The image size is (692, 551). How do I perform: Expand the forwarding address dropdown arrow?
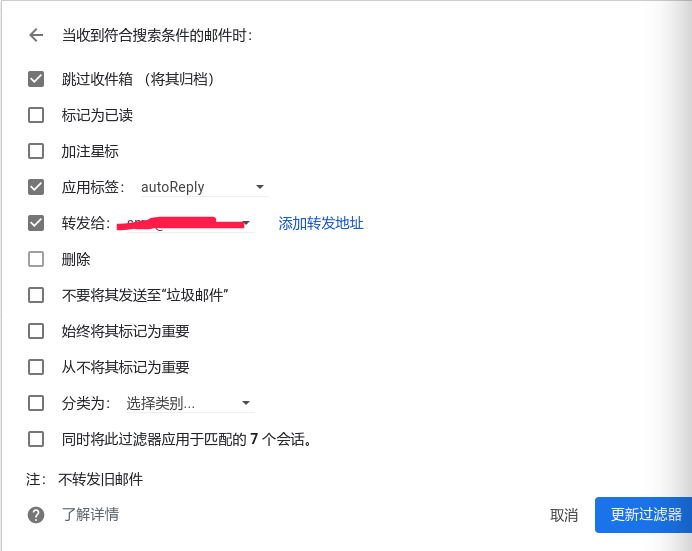click(x=246, y=223)
